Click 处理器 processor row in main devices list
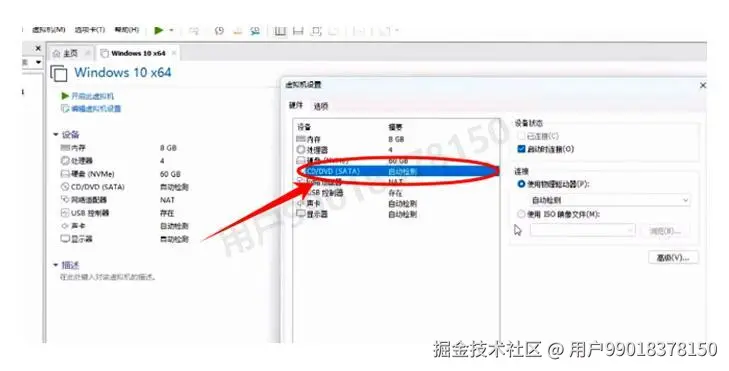 point(125,161)
